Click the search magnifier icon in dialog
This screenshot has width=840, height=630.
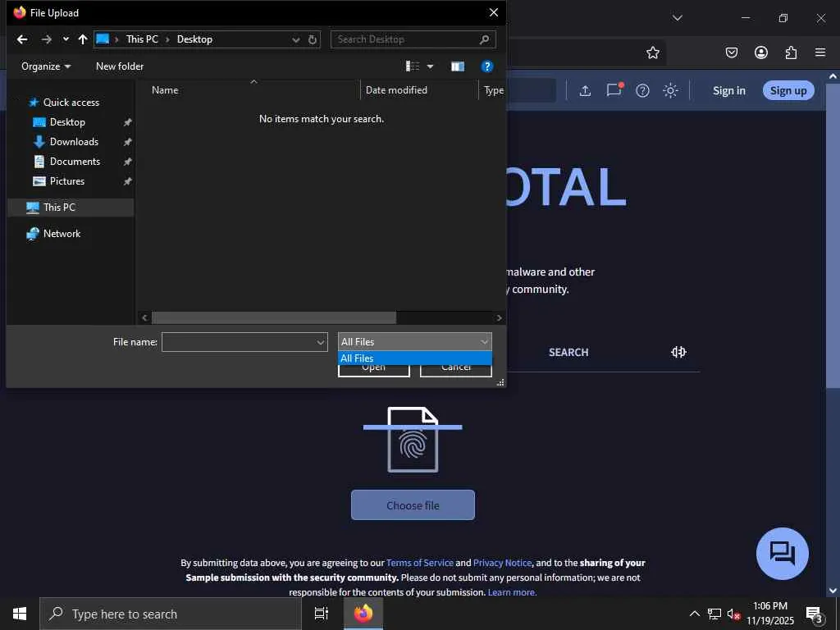click(484, 39)
